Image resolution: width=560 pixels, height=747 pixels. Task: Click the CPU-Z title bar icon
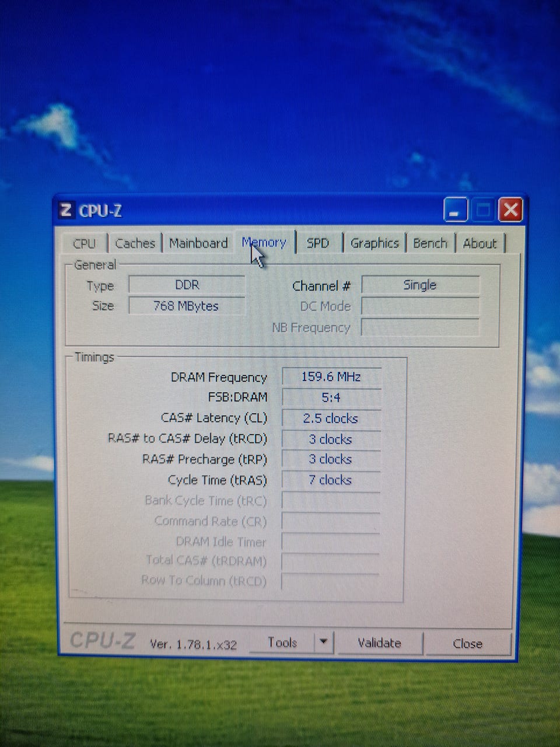[x=66, y=210]
